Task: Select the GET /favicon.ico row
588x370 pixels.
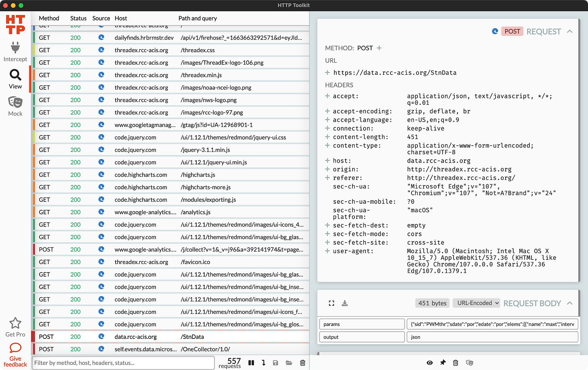Action: [171, 262]
